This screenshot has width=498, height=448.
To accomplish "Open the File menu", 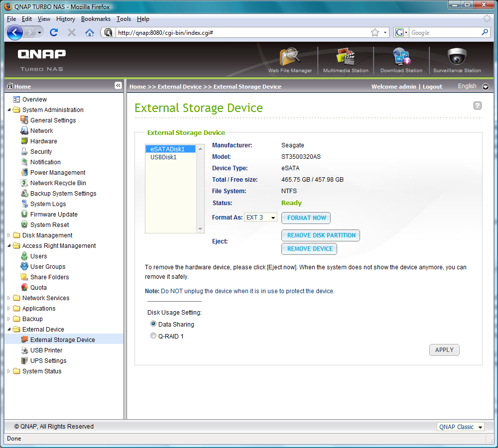I will [x=11, y=19].
